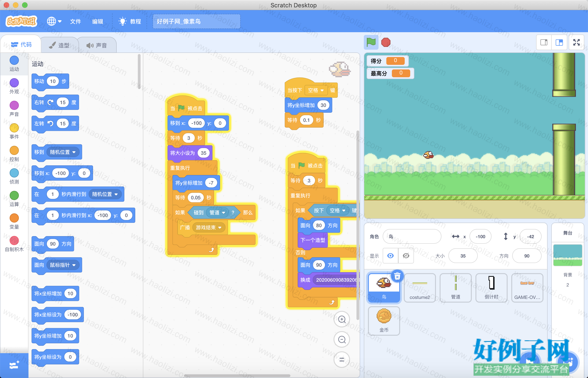Select the 变量 block category

[x=14, y=222]
